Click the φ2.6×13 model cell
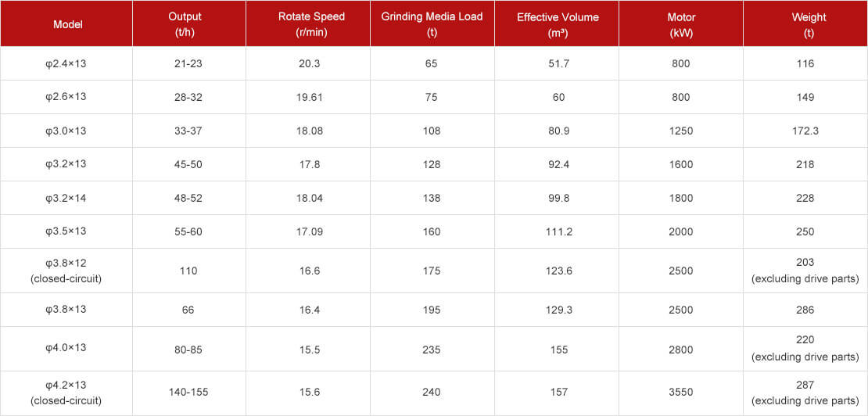Screen dimensions: 868x416 click(66, 97)
